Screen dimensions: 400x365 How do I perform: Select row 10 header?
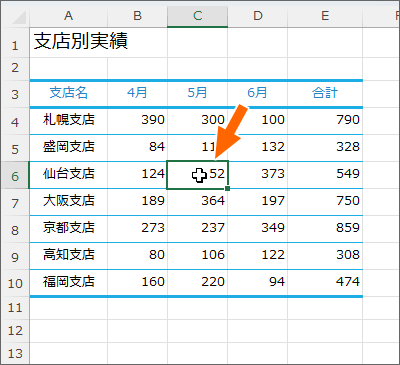pos(15,283)
